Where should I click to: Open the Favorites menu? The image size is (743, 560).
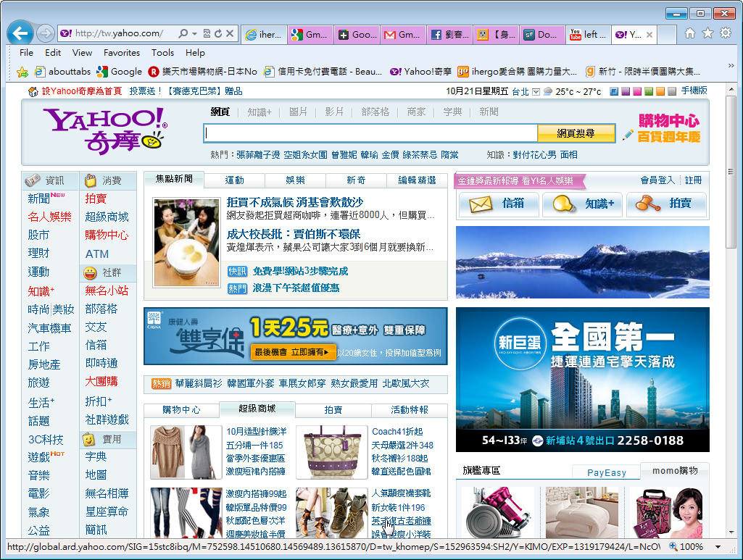pos(122,53)
